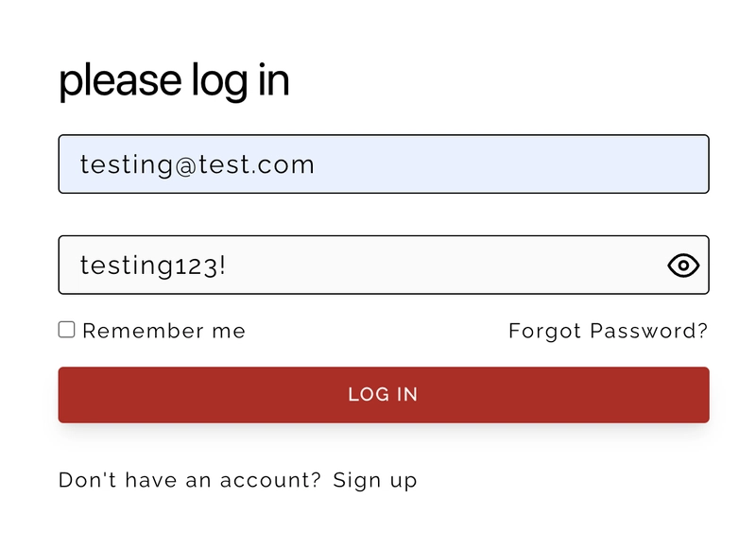This screenshot has height=549, width=756.
Task: Submit the form via LOG IN
Action: coord(384,395)
